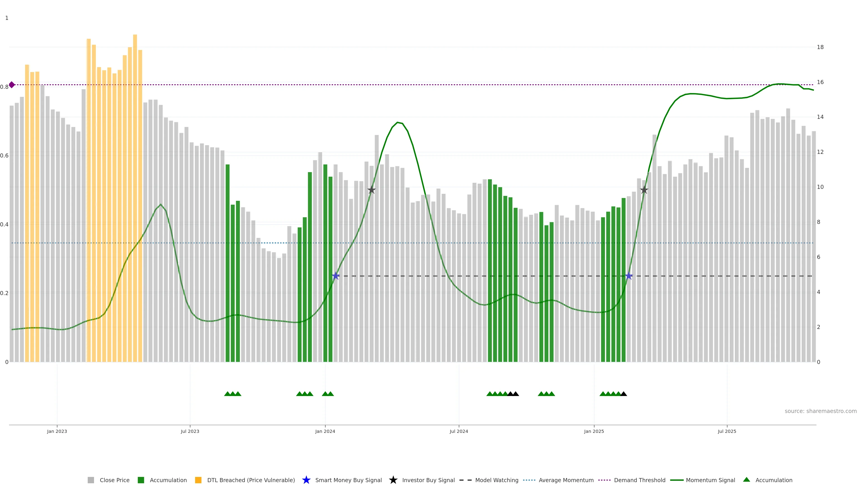This screenshot has height=488, width=868.
Task: Click the orange DTL Breached legend swatch
Action: 198,480
